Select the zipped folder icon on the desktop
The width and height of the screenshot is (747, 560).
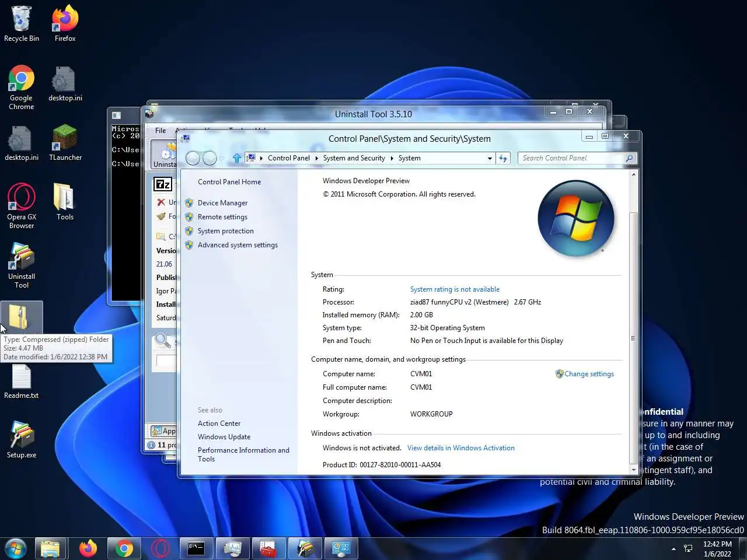click(21, 317)
